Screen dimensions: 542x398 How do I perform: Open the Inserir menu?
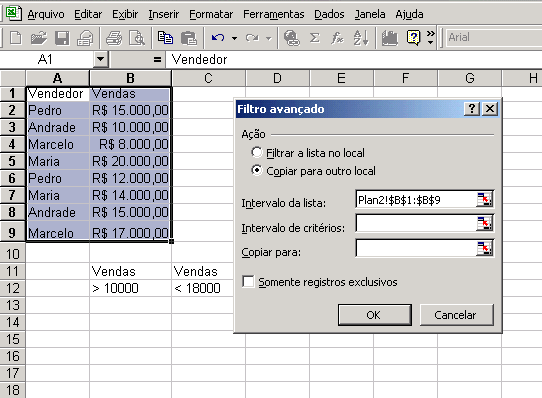point(163,14)
